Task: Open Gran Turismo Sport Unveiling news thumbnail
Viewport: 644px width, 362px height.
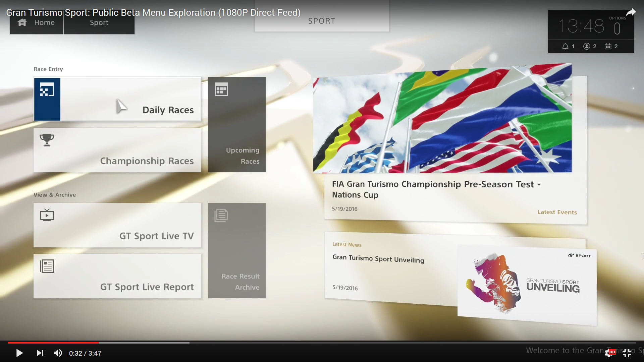Action: (x=527, y=285)
